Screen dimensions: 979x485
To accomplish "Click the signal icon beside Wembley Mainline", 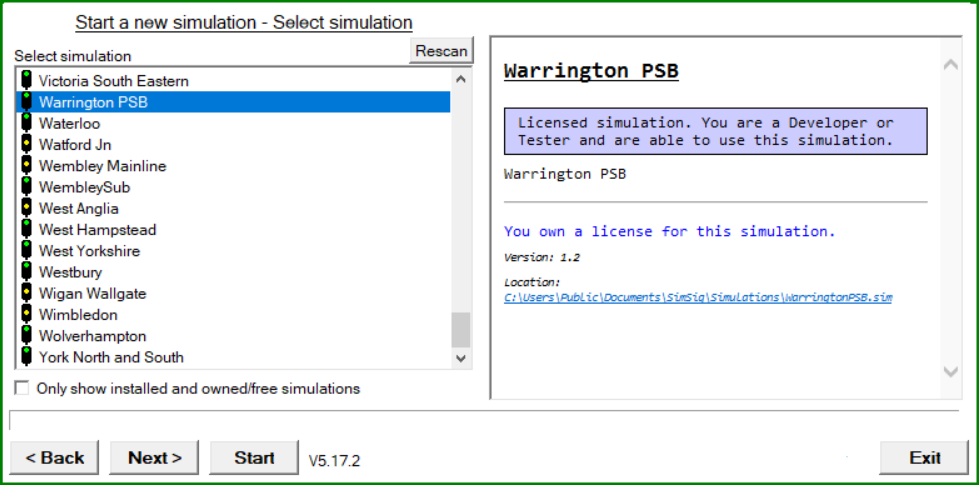I will 26,165.
